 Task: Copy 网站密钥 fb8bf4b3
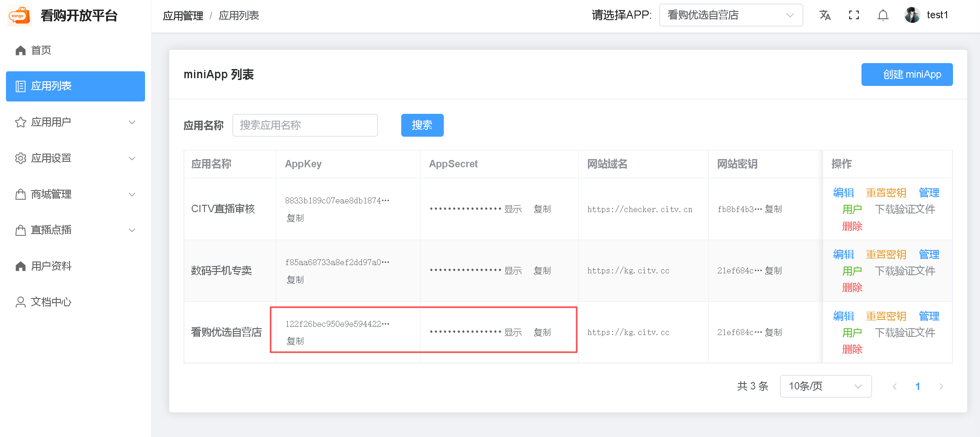(x=773, y=209)
